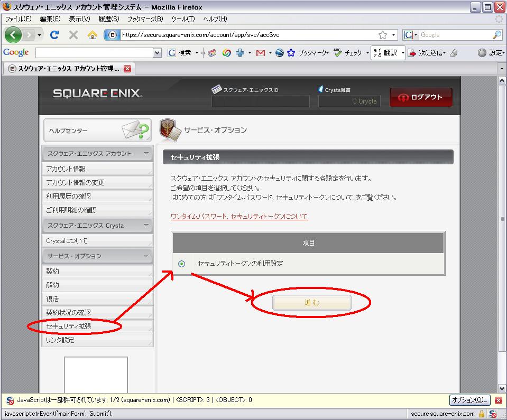The height and width of the screenshot is (420, 507).
Task: Open Crystaについて sidebar item
Action: (x=97, y=241)
